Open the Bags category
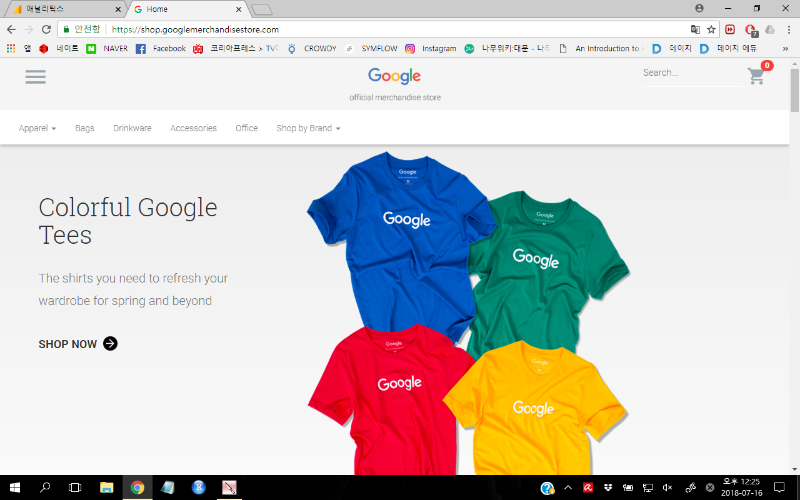 click(x=85, y=128)
